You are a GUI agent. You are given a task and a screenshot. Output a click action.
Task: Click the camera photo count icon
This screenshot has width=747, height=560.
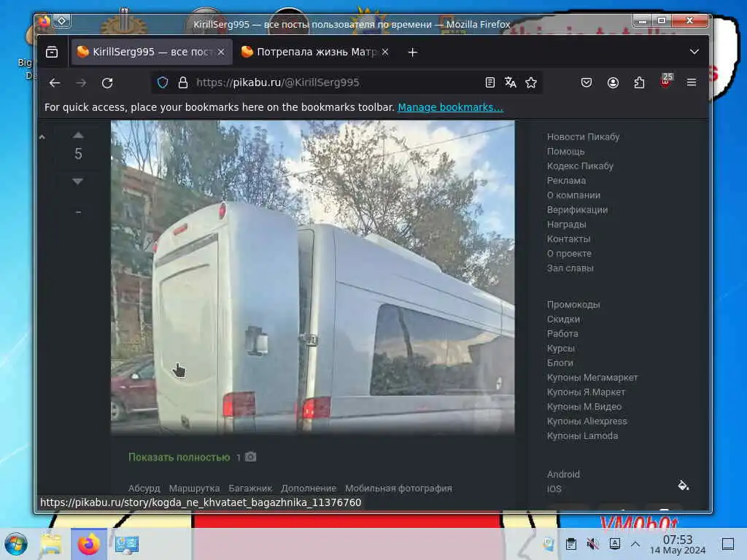[x=251, y=457]
